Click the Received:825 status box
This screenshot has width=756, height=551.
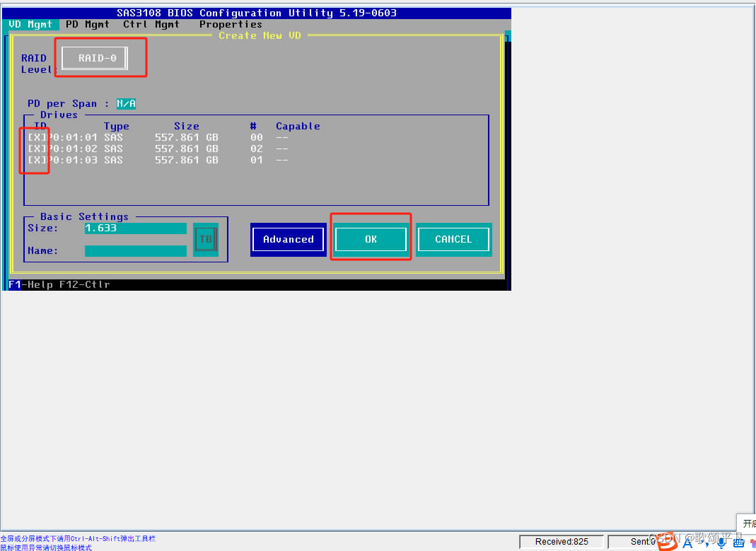[x=562, y=542]
